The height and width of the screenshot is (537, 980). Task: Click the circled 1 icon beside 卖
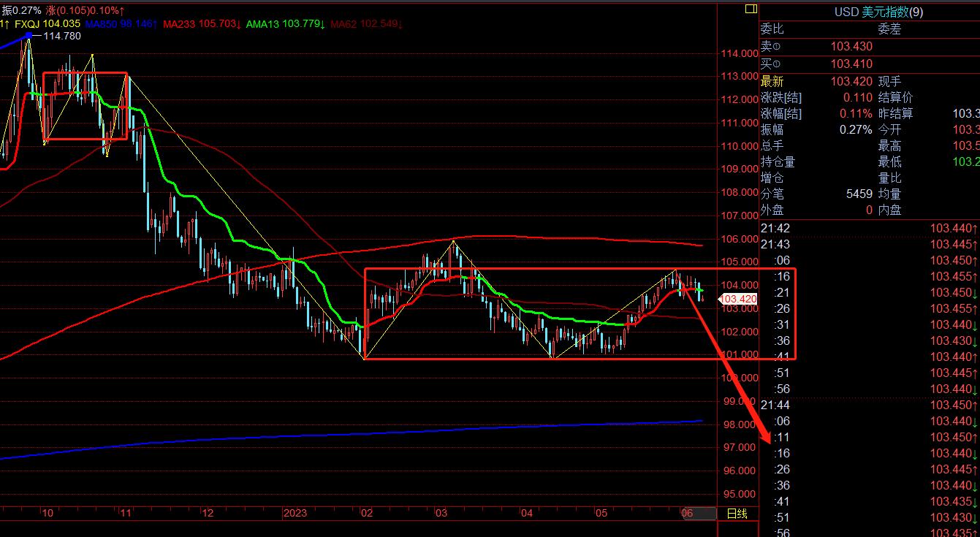click(775, 47)
